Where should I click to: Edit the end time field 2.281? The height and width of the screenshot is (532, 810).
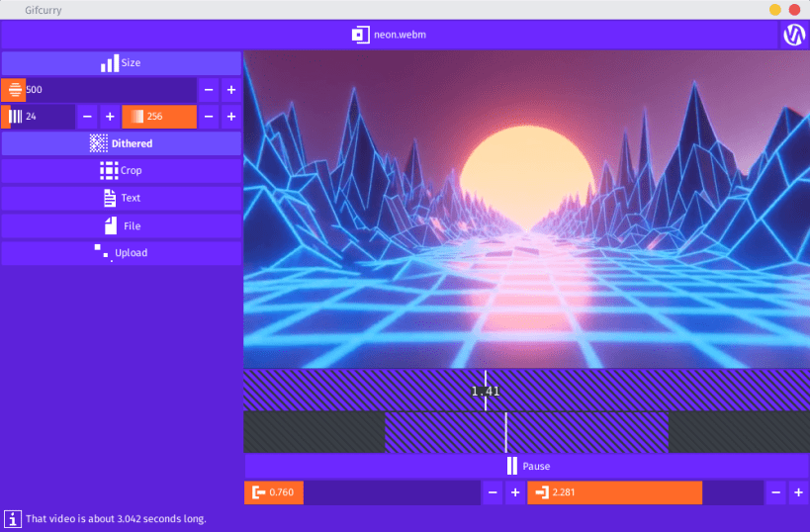(x=645, y=492)
